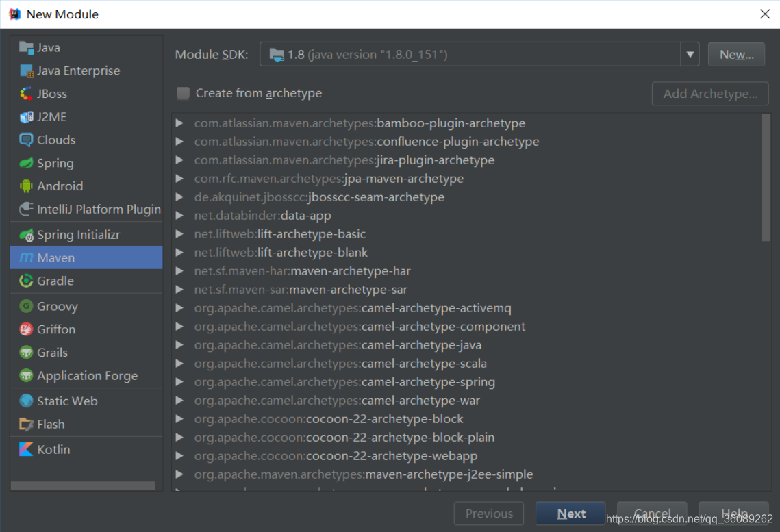Click the IntelliJ logo in title bar

click(x=15, y=14)
